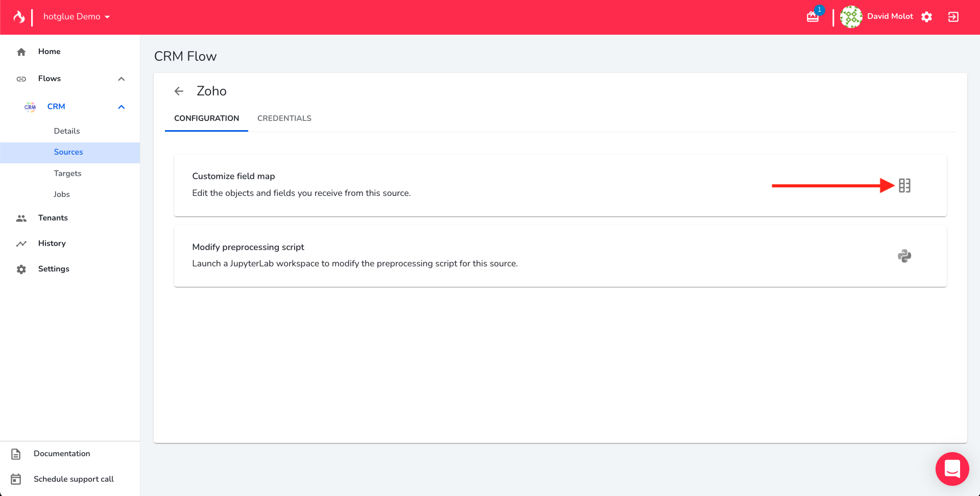Select the CRM flow item
This screenshot has width=980, height=496.
[56, 107]
